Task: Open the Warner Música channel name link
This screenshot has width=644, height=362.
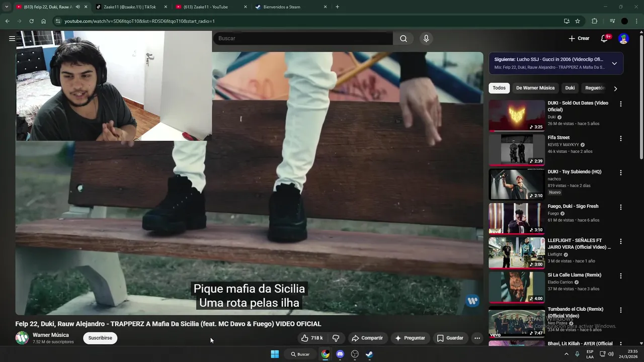Action: point(51,335)
